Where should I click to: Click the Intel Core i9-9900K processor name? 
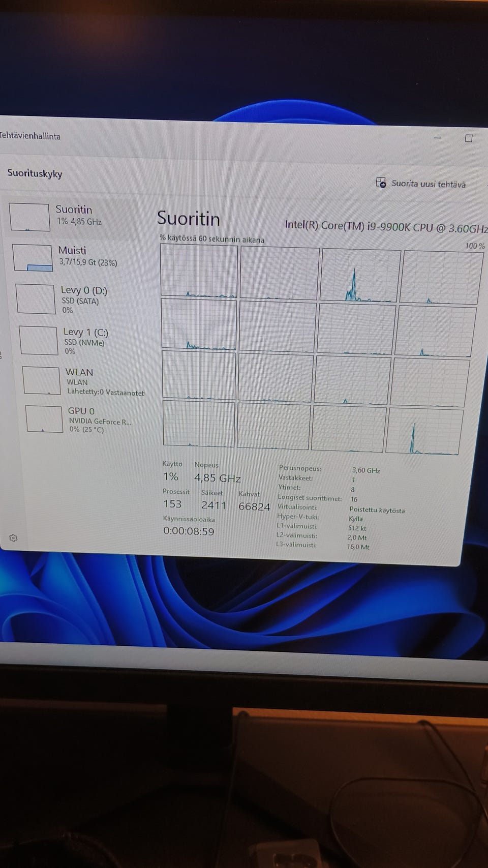pos(386,227)
